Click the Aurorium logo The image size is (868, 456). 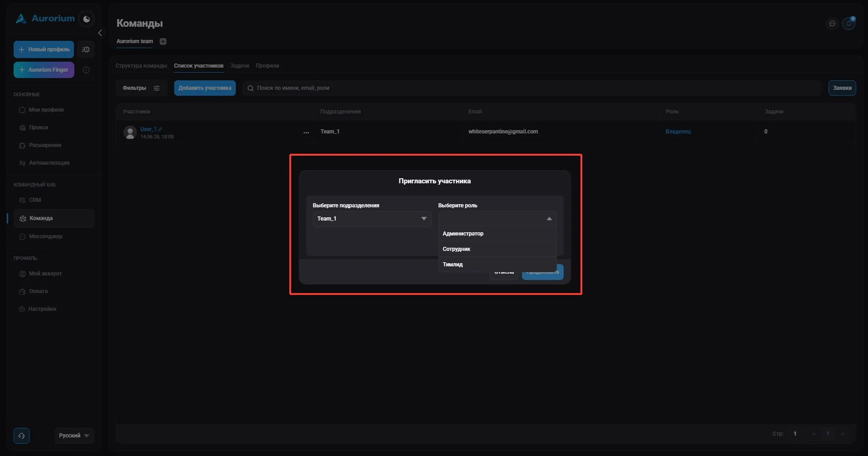[45, 19]
